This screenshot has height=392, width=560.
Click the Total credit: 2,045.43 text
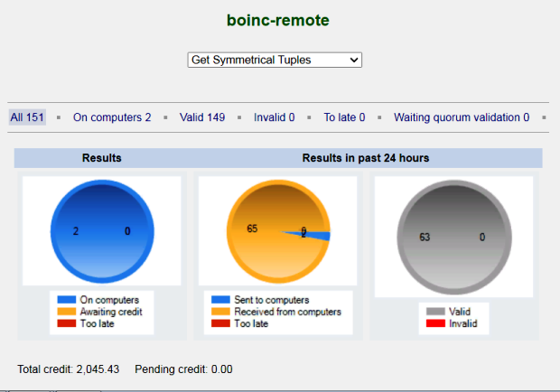[x=69, y=369]
